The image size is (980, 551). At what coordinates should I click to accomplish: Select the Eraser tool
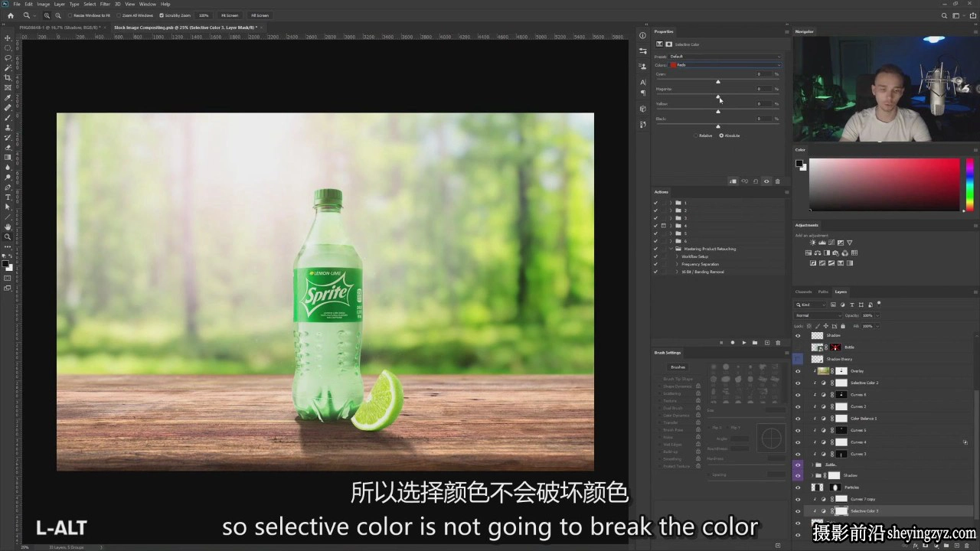[x=8, y=147]
